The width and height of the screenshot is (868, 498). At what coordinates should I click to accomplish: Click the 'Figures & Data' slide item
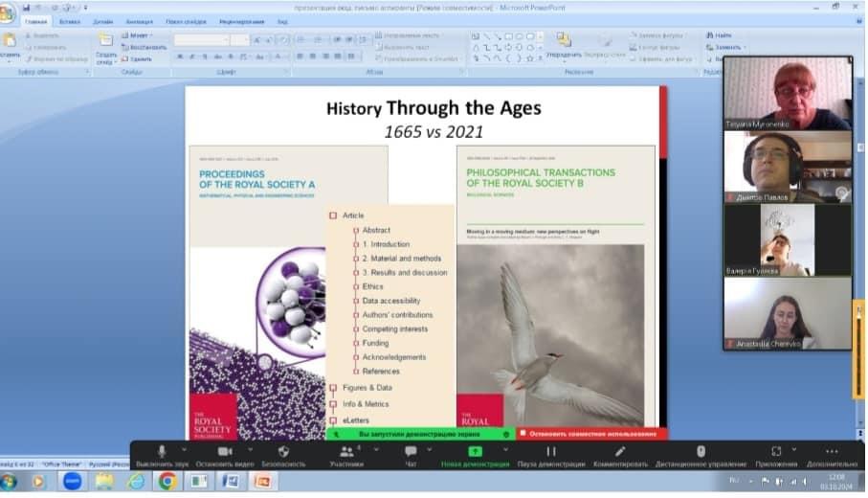pyautogui.click(x=367, y=388)
